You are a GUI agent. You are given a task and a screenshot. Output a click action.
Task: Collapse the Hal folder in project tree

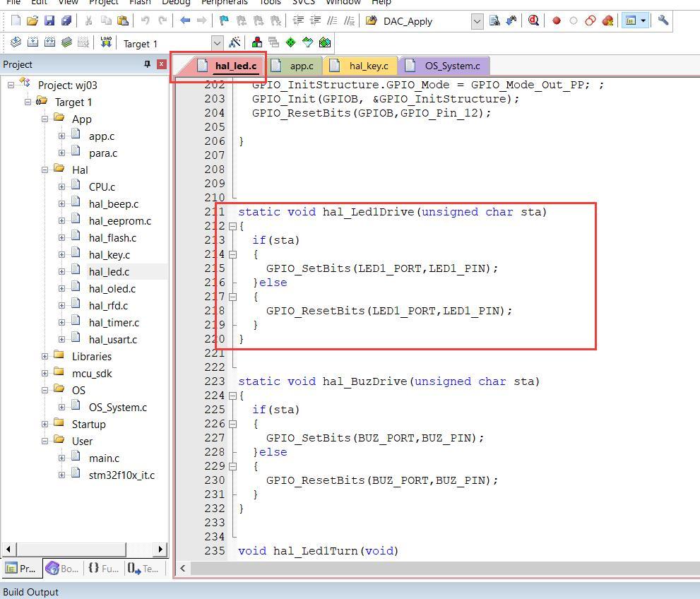coord(45,170)
